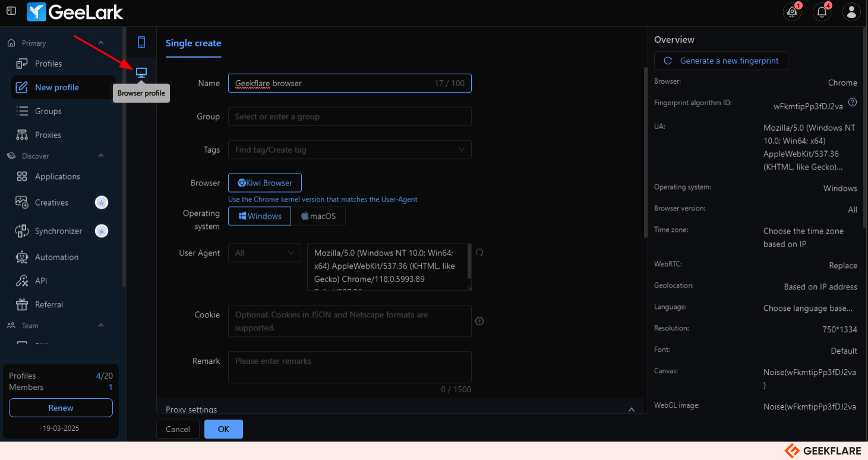The image size is (868, 460).
Task: Click the Synchronizer icon
Action: point(22,231)
